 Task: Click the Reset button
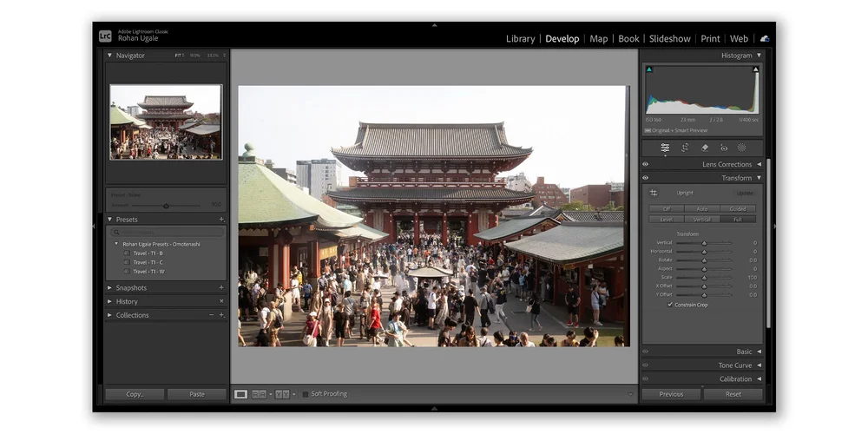pyautogui.click(x=733, y=394)
